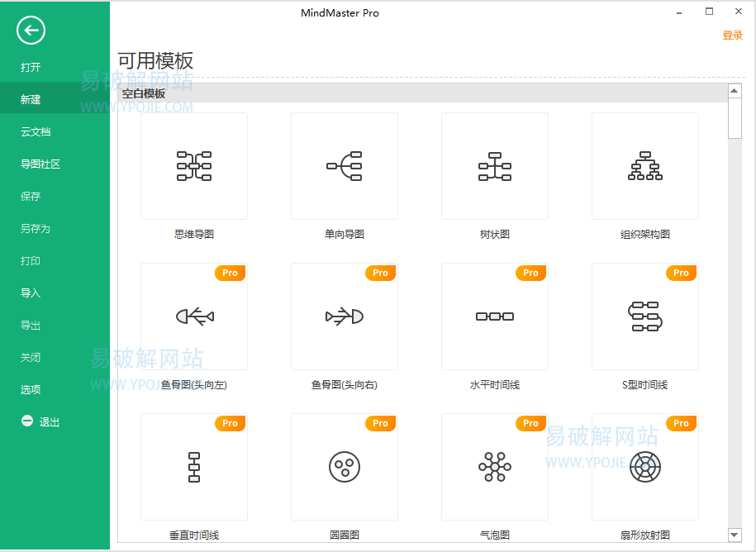Click 导出 export in the sidebar

[x=31, y=326]
